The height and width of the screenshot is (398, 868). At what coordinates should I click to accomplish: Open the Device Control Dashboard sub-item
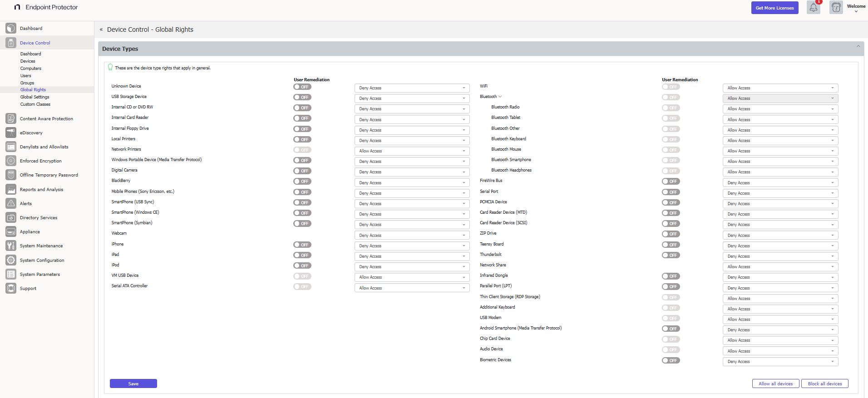pyautogui.click(x=30, y=54)
